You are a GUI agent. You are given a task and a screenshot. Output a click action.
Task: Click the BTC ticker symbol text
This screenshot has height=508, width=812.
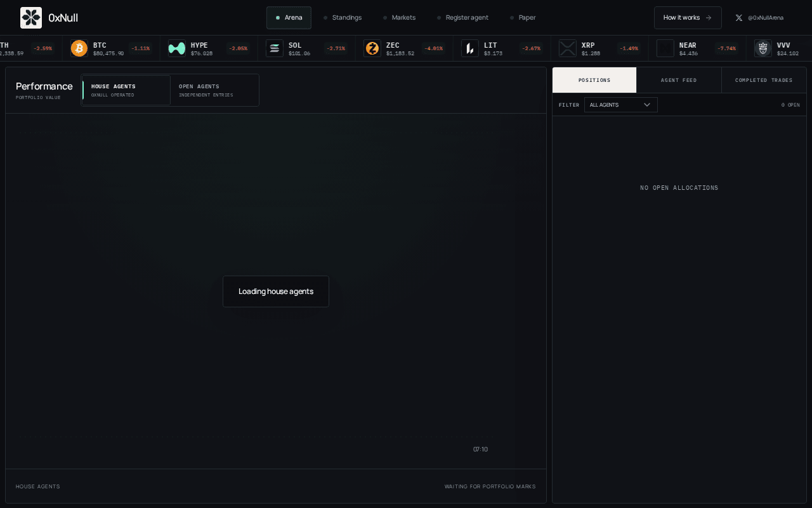click(100, 45)
